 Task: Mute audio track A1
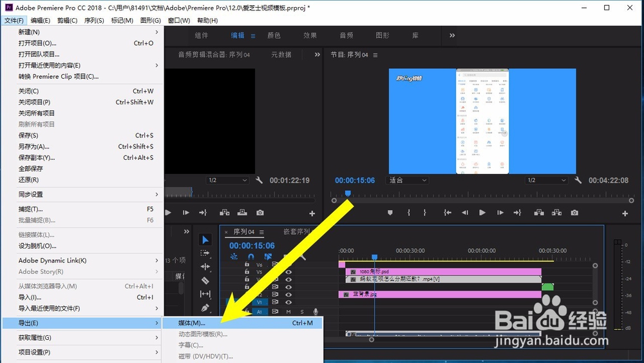[x=289, y=311]
